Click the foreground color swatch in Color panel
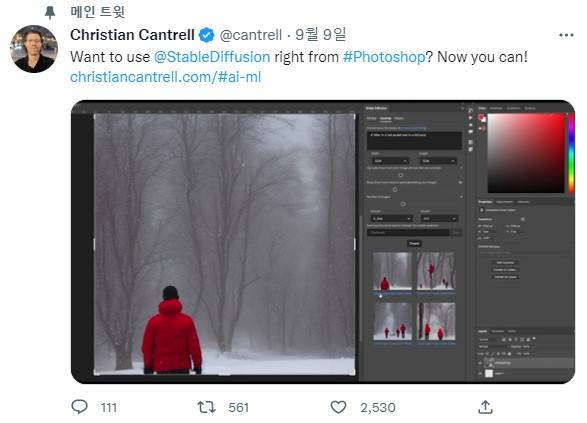 pyautogui.click(x=481, y=117)
